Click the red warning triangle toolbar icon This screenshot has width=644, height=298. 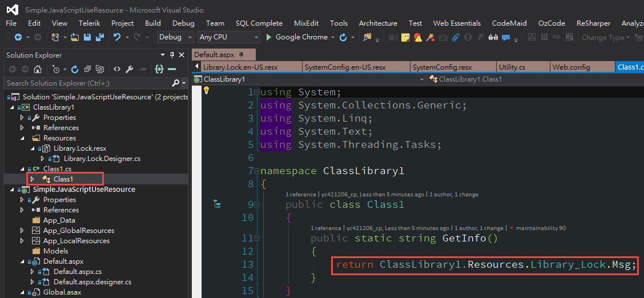pyautogui.click(x=418, y=38)
